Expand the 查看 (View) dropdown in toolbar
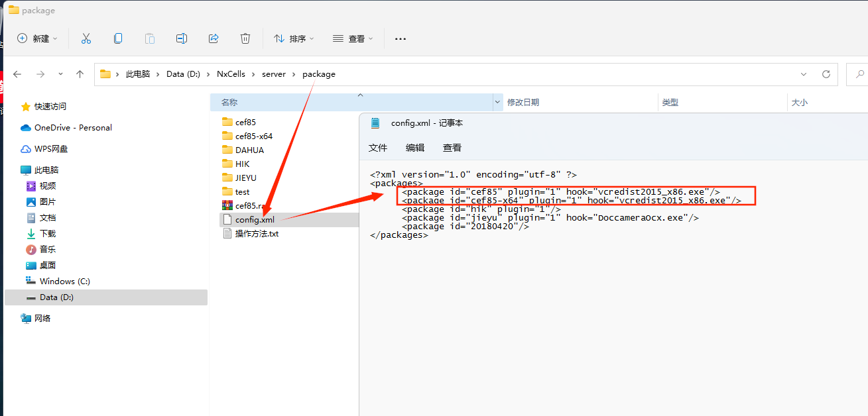Viewport: 868px width, 416px height. coord(353,38)
